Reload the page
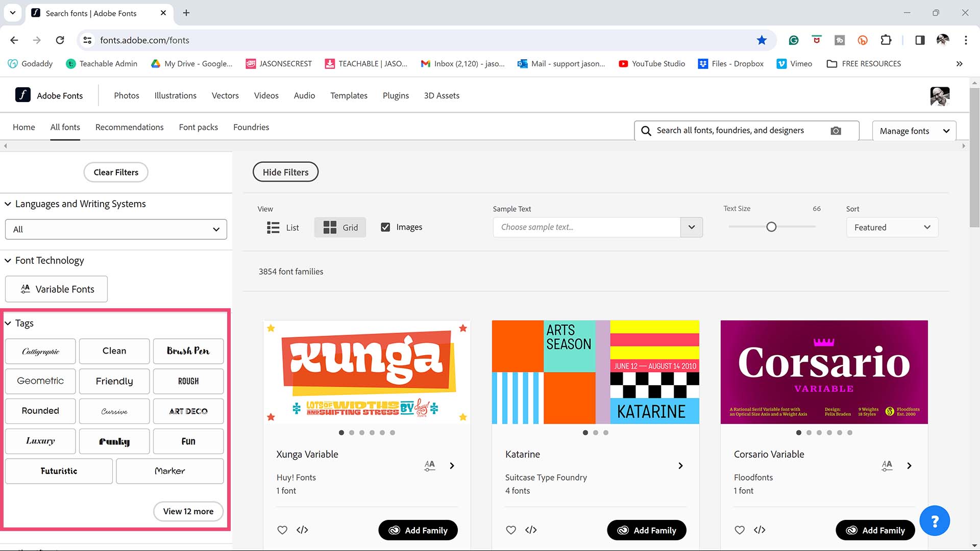 pos(60,40)
